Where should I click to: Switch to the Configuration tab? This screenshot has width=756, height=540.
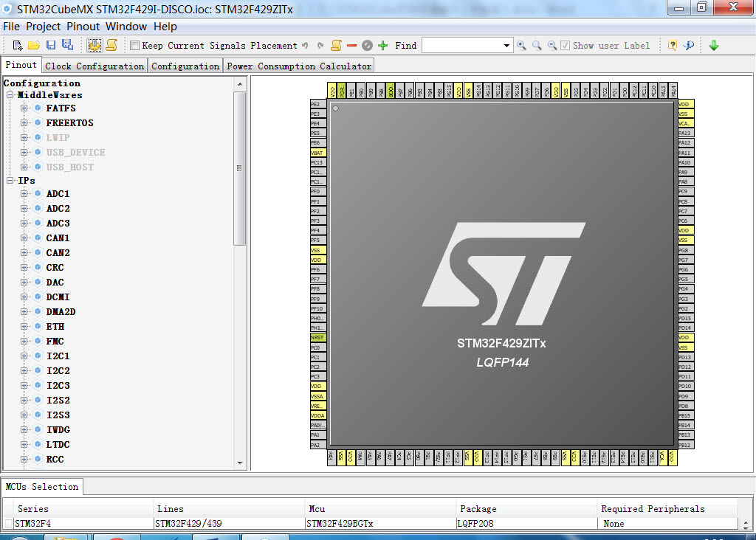tap(185, 66)
